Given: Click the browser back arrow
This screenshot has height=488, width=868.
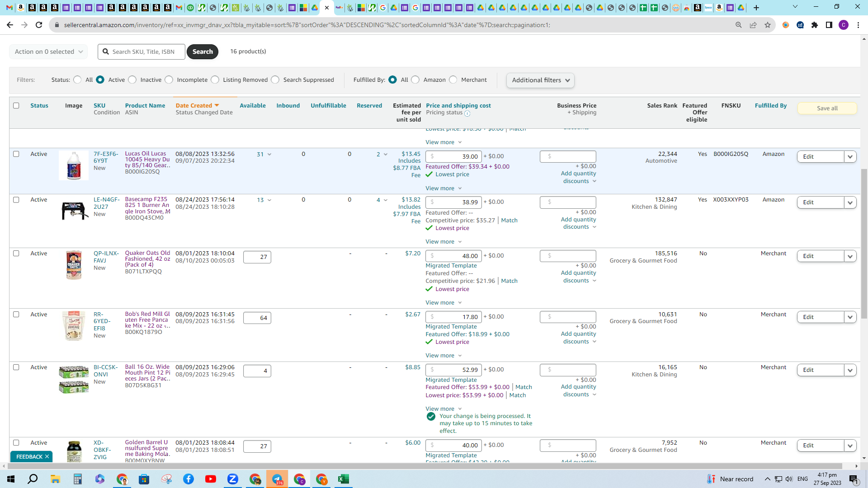Looking at the screenshot, I should (10, 25).
